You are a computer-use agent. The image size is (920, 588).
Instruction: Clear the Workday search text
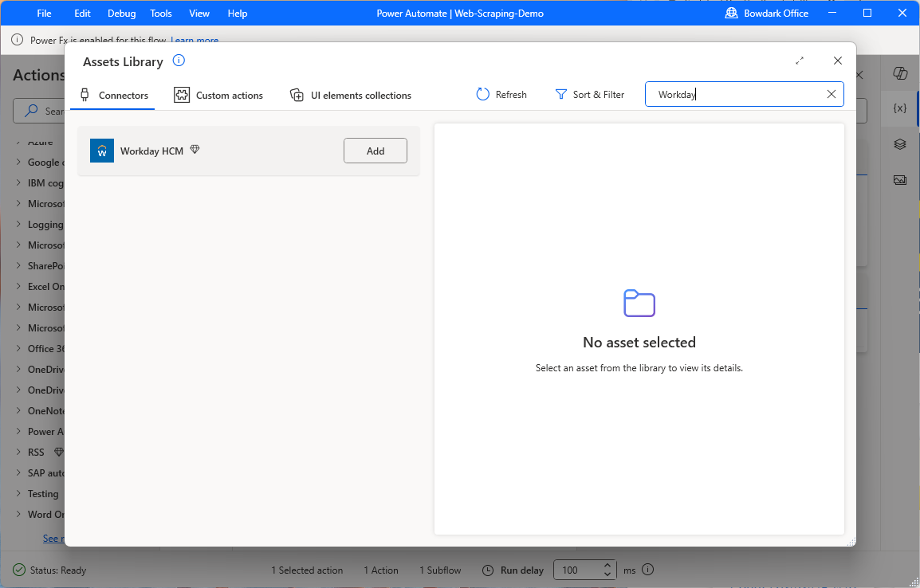pyautogui.click(x=832, y=94)
